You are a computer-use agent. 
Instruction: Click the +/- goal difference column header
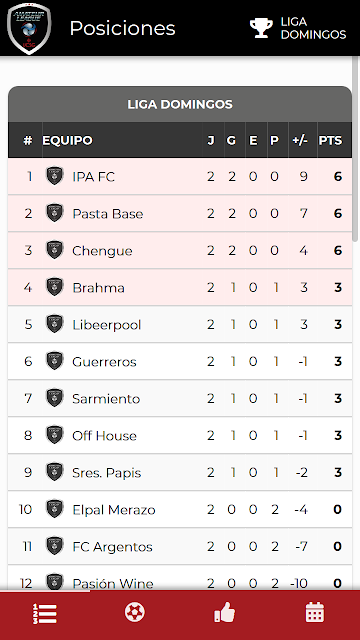pyautogui.click(x=300, y=140)
